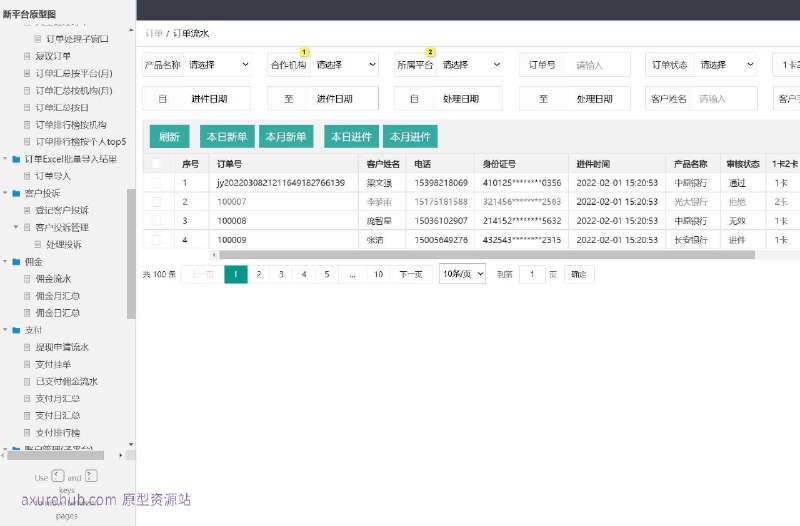
Task: Click folder icon of 客户投诉
Action: 16,193
